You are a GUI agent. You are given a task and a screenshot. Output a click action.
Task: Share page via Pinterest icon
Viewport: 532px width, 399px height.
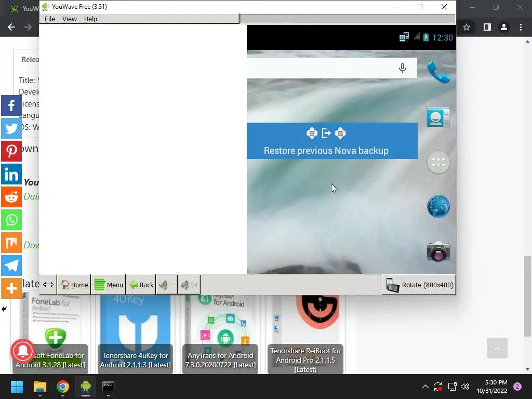(11, 151)
